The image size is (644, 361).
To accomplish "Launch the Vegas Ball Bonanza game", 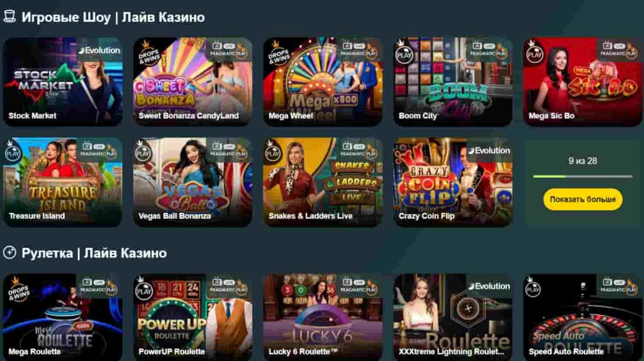I will pos(192,182).
